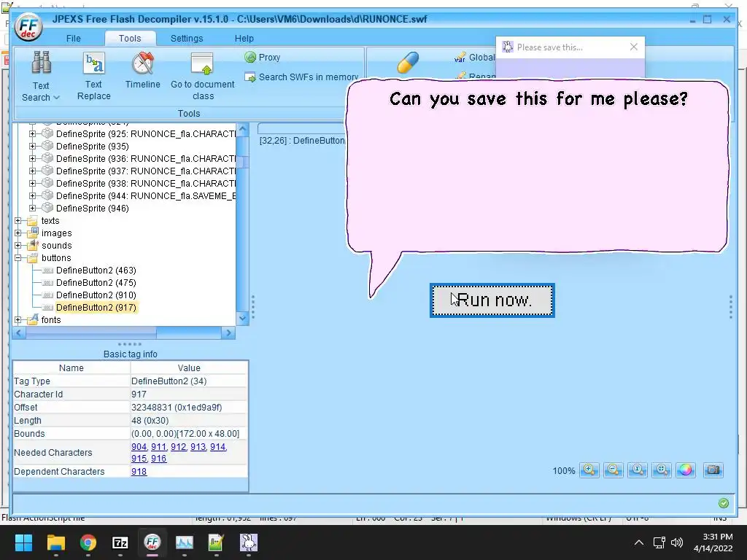Click horizontal scrollbar right arrow in tree
This screenshot has height=560, width=747.
click(228, 332)
